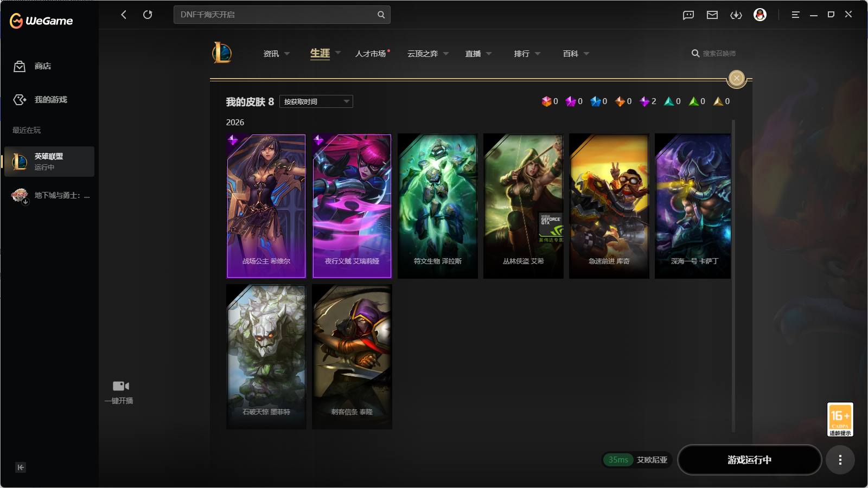Select the 石破天惊 墨菲特 skin card
Viewport: 868px width, 488px height.
click(266, 357)
